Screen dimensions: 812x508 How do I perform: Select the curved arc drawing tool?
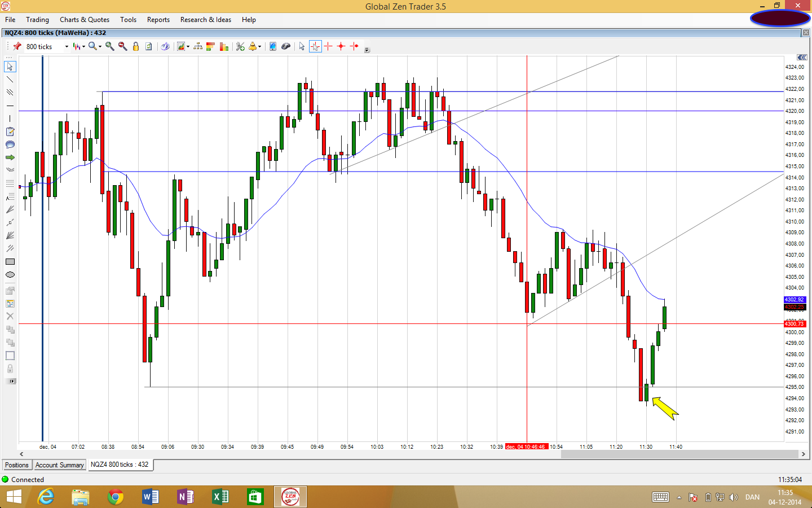[10, 169]
